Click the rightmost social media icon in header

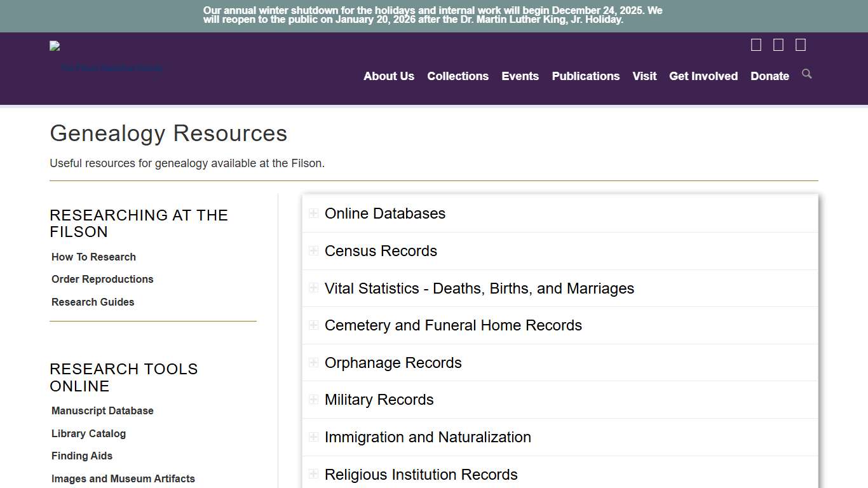click(x=800, y=44)
